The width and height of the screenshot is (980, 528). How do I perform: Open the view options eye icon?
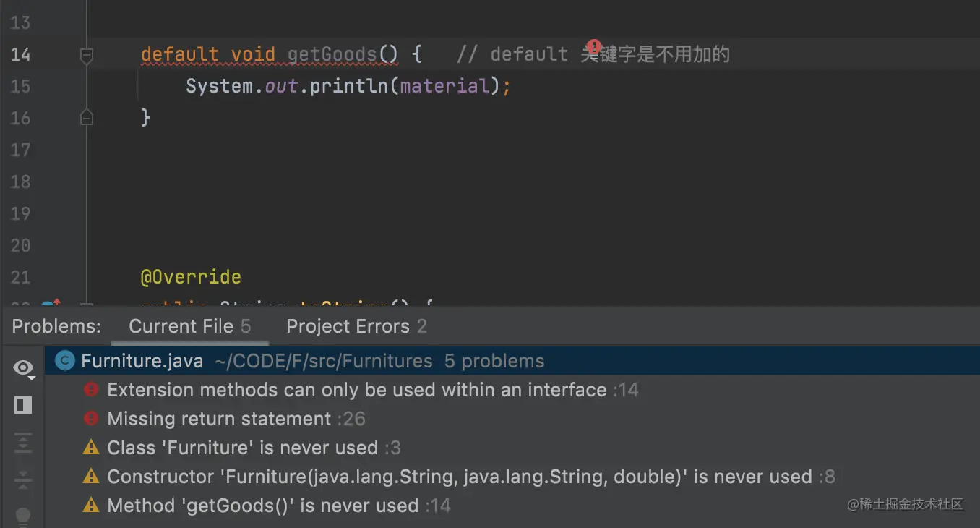pos(24,369)
